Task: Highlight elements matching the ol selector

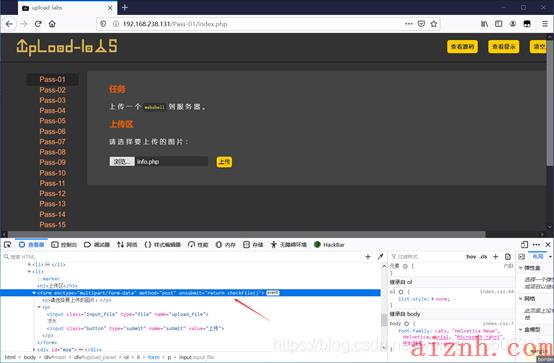Action: tap(401, 292)
